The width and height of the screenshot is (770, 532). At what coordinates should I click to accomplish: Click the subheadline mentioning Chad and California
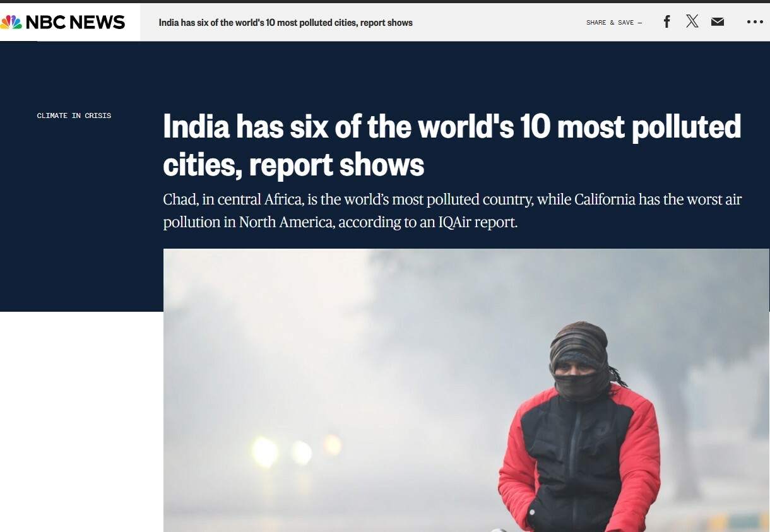pos(452,211)
